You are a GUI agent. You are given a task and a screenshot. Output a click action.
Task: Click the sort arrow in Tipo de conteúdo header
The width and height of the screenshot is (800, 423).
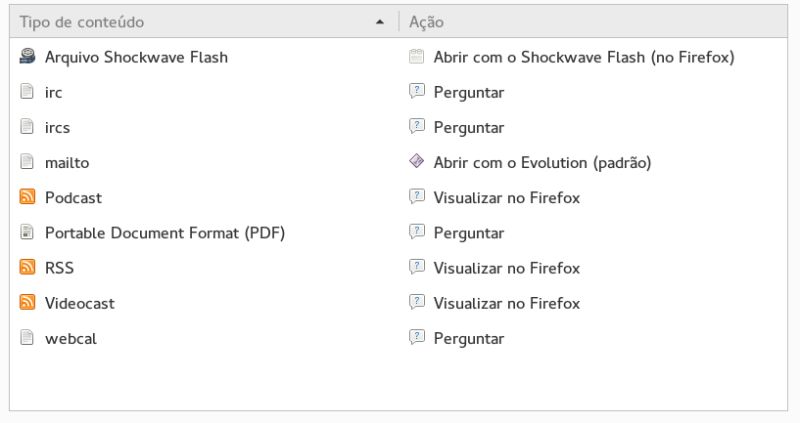379,21
